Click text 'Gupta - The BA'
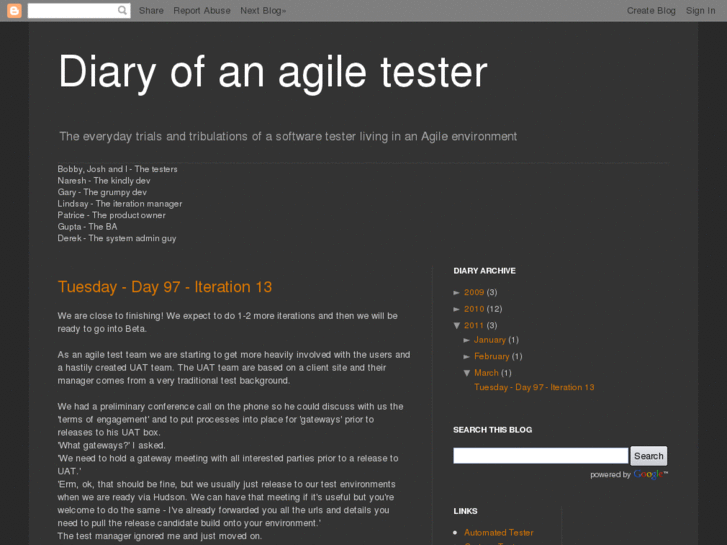The height and width of the screenshot is (545, 727). coord(87,227)
